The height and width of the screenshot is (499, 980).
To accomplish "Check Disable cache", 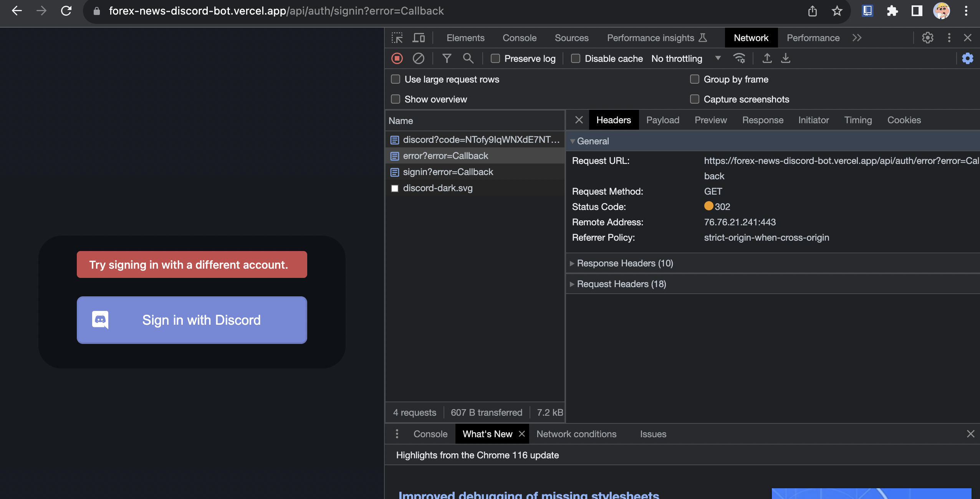I will 576,58.
